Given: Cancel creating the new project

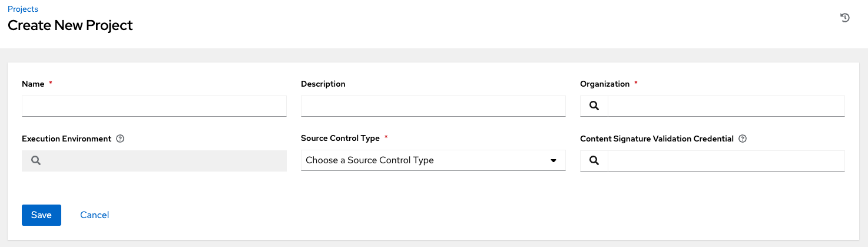Looking at the screenshot, I should (x=94, y=215).
